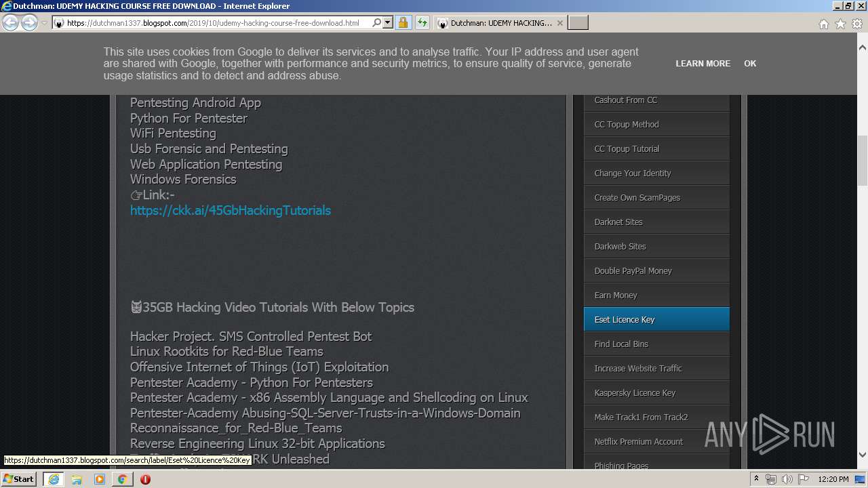Open Windows Explorer folder taskbar icon
Image resolution: width=868 pixels, height=488 pixels.
(77, 479)
